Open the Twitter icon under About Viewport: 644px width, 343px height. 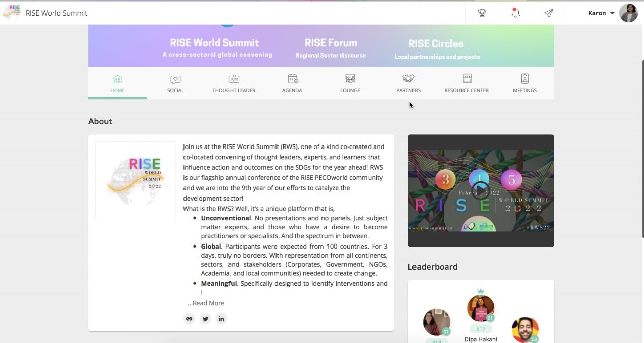(x=205, y=319)
